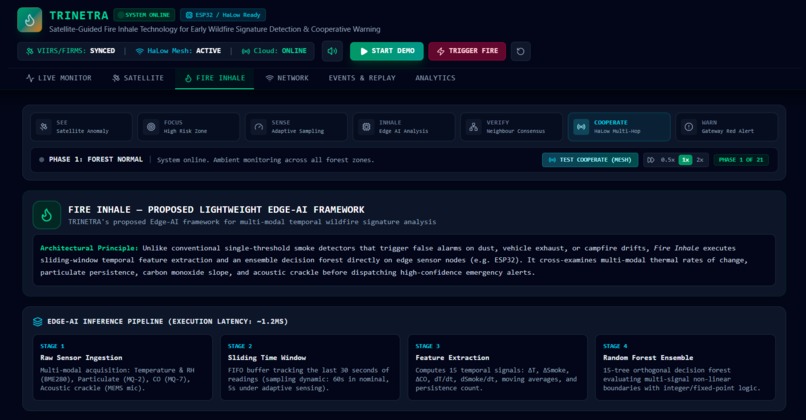Open the LIVE MONITOR tab
806x420 pixels.
pyautogui.click(x=59, y=78)
